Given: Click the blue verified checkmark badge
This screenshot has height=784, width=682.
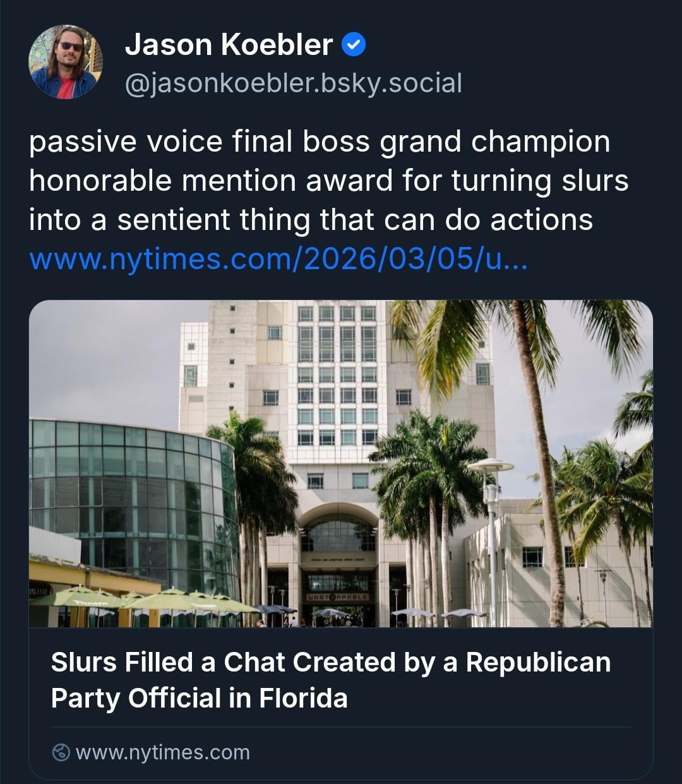Looking at the screenshot, I should [354, 45].
